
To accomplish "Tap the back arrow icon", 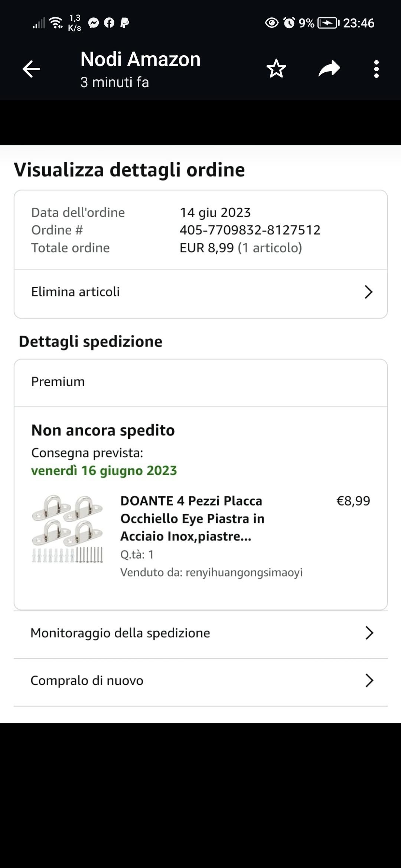I will pyautogui.click(x=31, y=69).
